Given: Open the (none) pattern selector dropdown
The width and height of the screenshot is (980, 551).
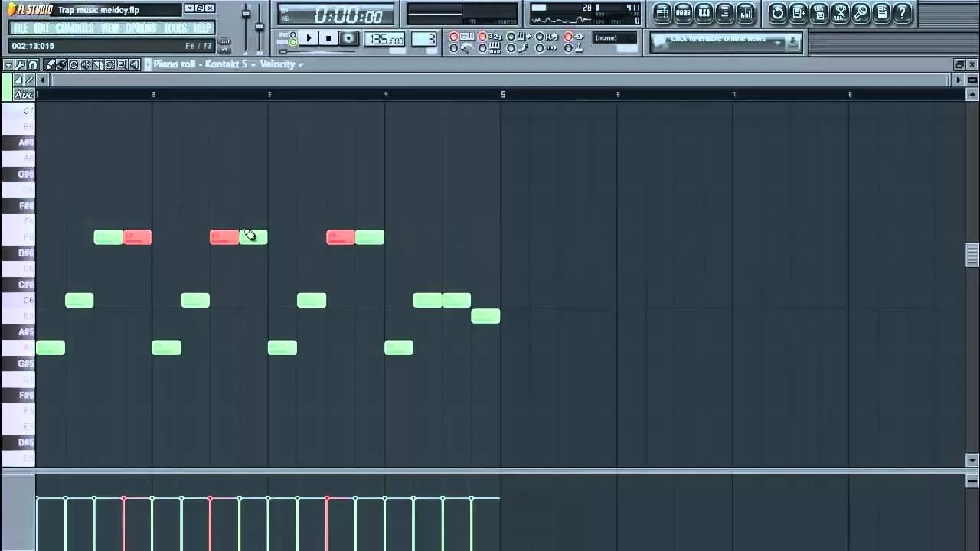Looking at the screenshot, I should pos(615,37).
